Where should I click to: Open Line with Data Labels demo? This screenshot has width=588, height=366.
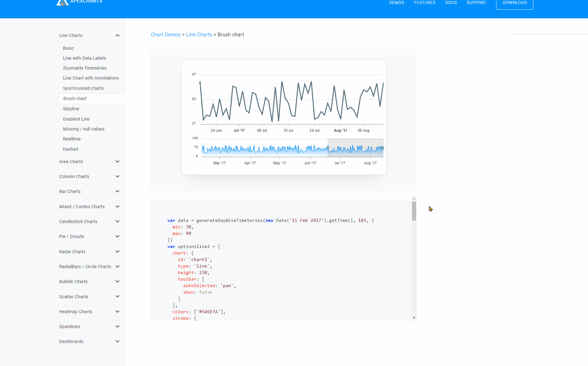pyautogui.click(x=84, y=58)
